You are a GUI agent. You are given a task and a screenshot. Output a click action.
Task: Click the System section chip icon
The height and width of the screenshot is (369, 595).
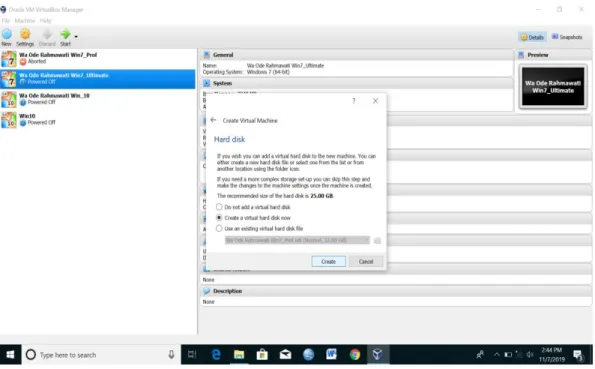point(206,83)
